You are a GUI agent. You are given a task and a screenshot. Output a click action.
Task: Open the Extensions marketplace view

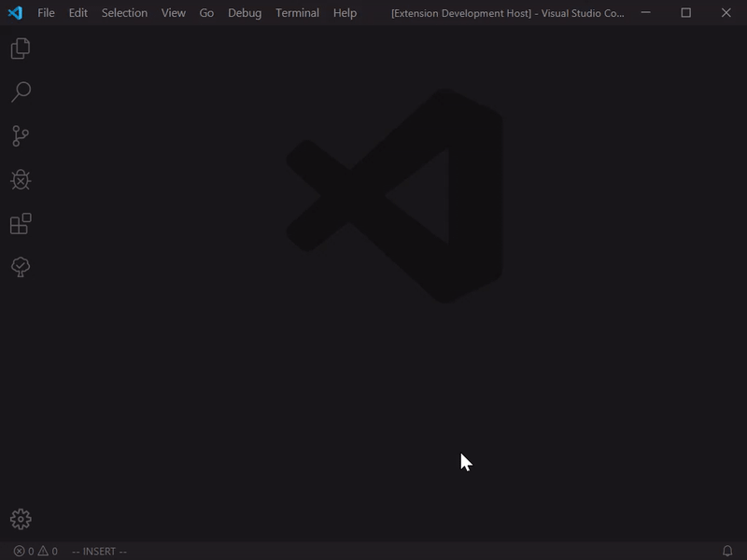21,223
